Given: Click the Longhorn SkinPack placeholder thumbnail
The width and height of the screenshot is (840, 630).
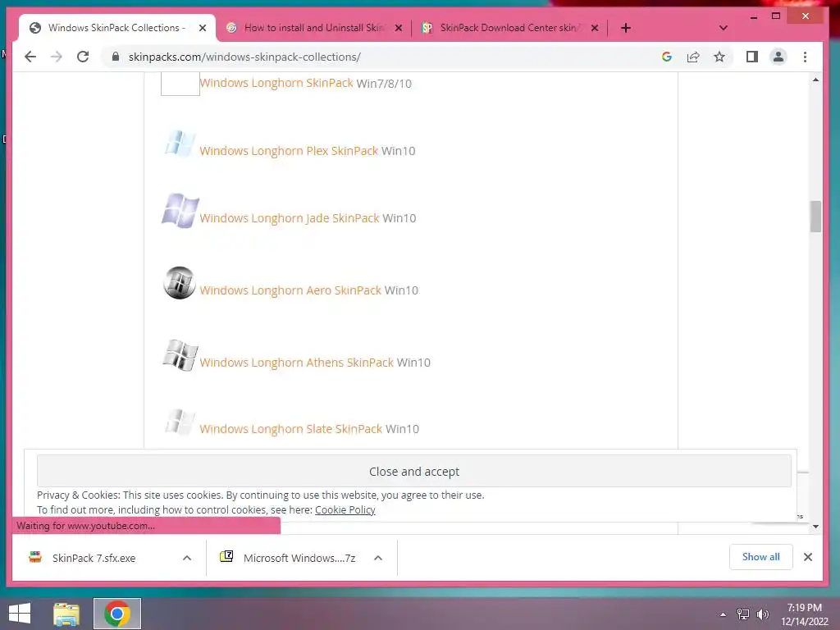Looking at the screenshot, I should [x=180, y=84].
